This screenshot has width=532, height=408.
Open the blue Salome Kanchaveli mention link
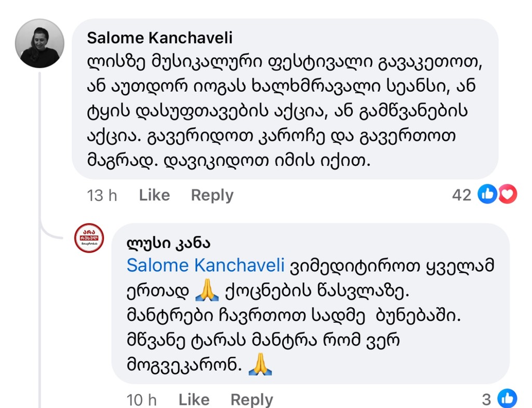tap(205, 266)
